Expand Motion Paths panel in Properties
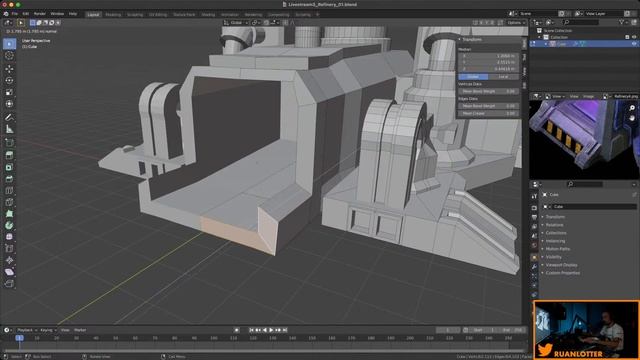The width and height of the screenshot is (640, 360). pyautogui.click(x=558, y=249)
